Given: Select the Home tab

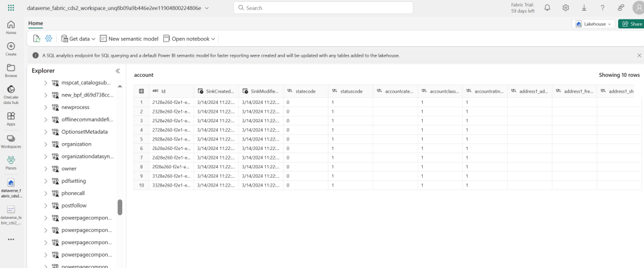Looking at the screenshot, I should coord(35,23).
